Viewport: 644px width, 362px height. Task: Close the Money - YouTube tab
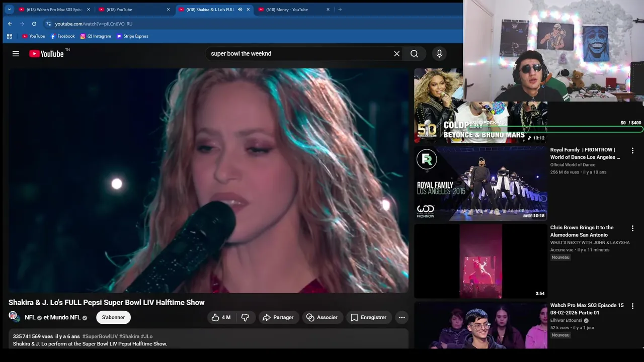(328, 10)
